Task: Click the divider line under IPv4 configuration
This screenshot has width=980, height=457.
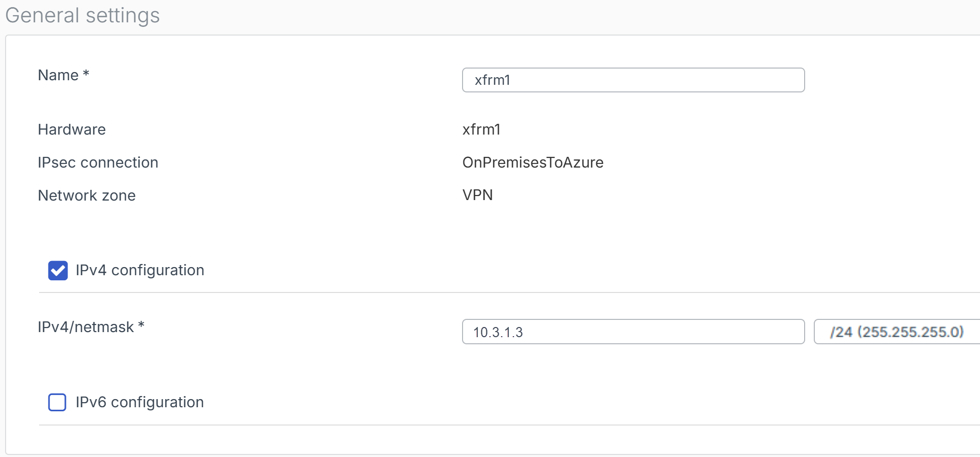Action: pyautogui.click(x=508, y=292)
